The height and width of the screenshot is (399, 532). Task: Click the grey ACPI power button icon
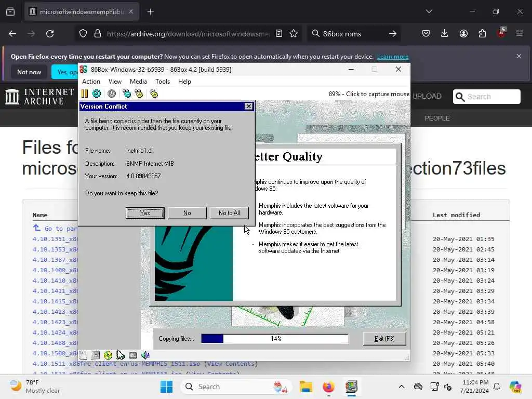[x=112, y=94]
